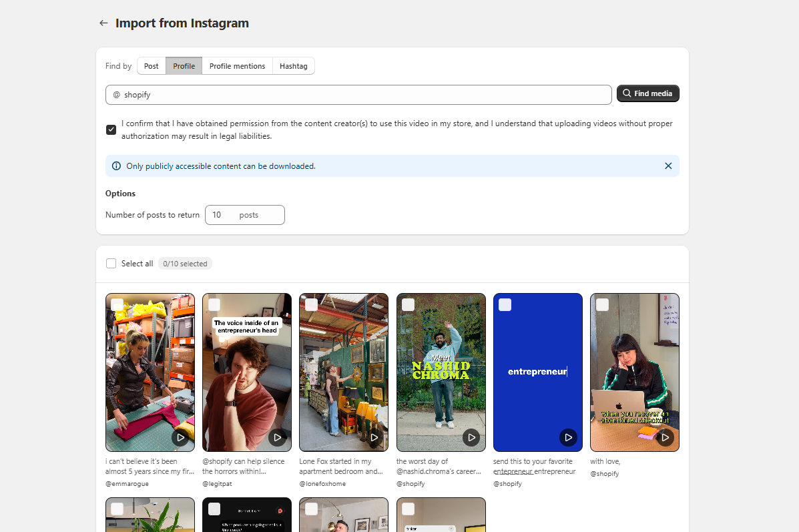The image size is (799, 532).
Task: Dismiss the publicly accessible content notice
Action: click(668, 166)
